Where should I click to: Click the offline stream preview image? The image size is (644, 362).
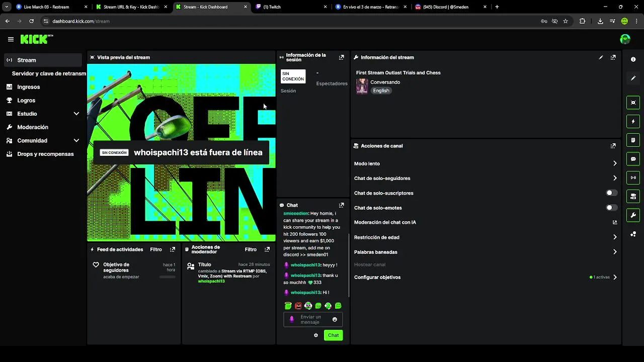181,153
